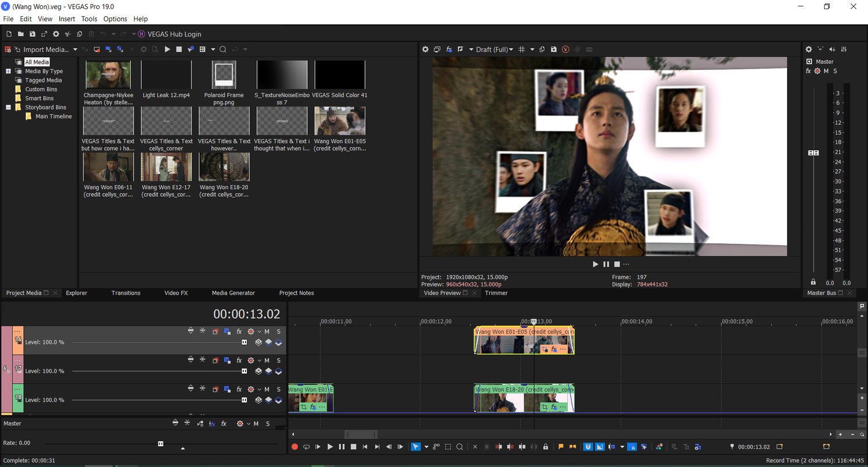Screen dimensions: 868x467
Task: Pause the Video Preview
Action: pyautogui.click(x=606, y=264)
